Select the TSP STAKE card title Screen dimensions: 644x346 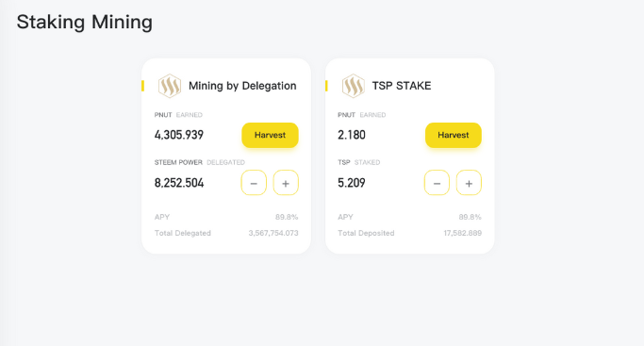pyautogui.click(x=402, y=86)
